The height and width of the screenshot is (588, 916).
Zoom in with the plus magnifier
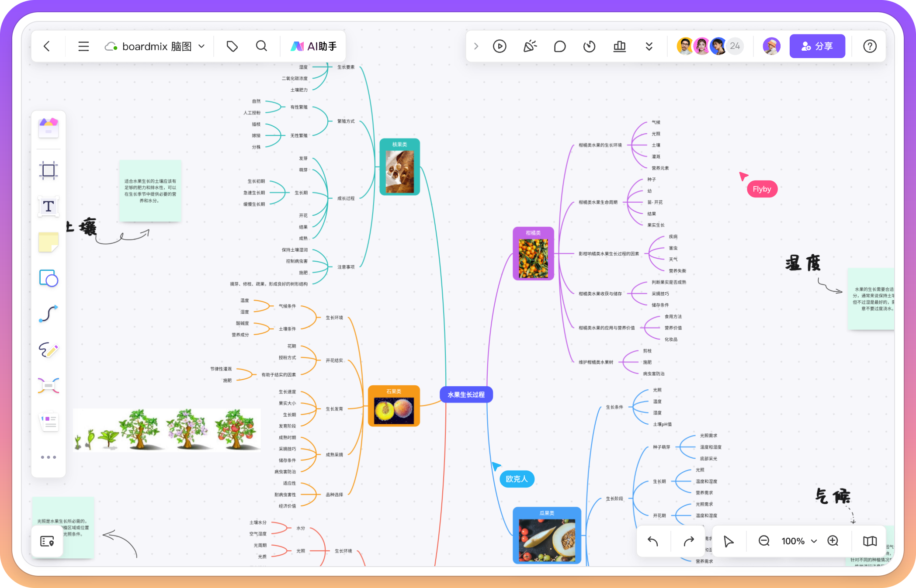(x=833, y=541)
